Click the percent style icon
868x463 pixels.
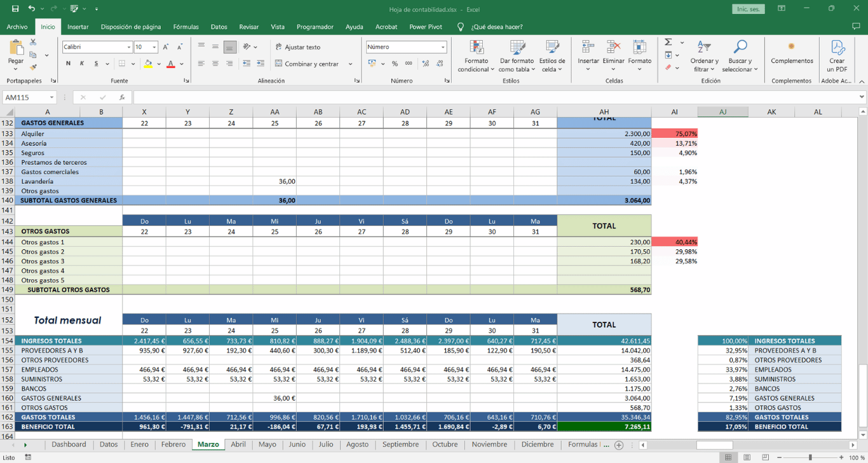[x=395, y=64]
